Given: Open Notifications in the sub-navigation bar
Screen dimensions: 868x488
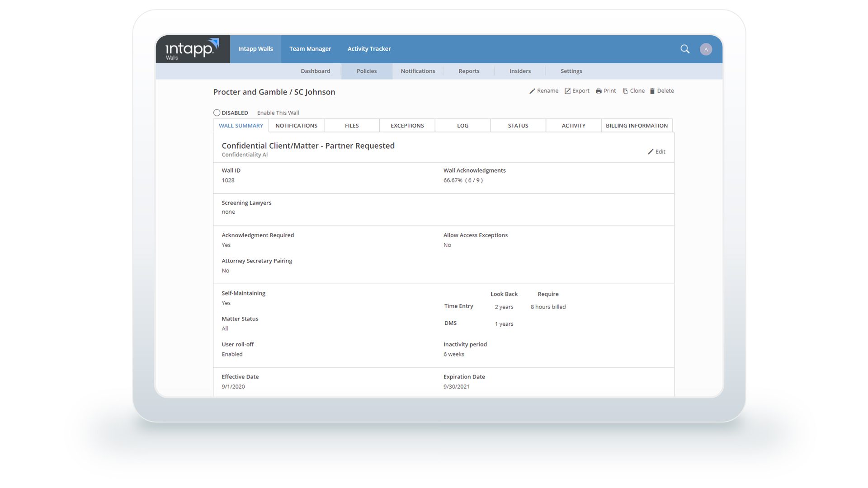Looking at the screenshot, I should coord(418,71).
